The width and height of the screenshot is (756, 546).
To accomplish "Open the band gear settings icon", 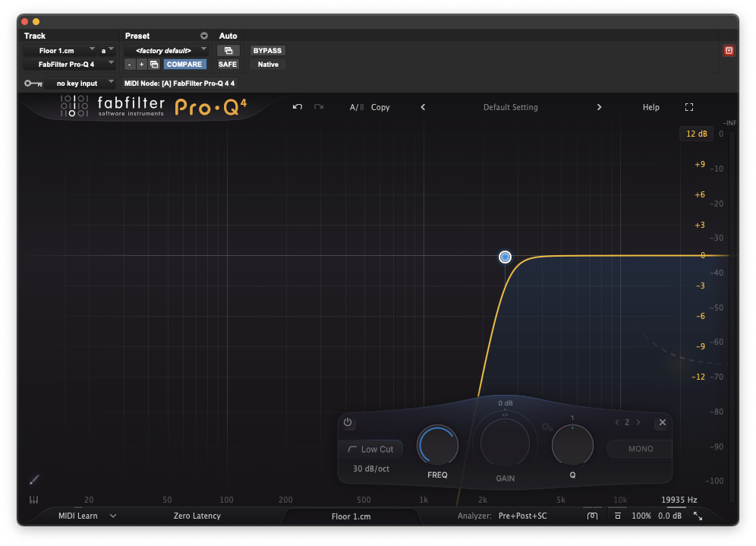I will pos(547,426).
